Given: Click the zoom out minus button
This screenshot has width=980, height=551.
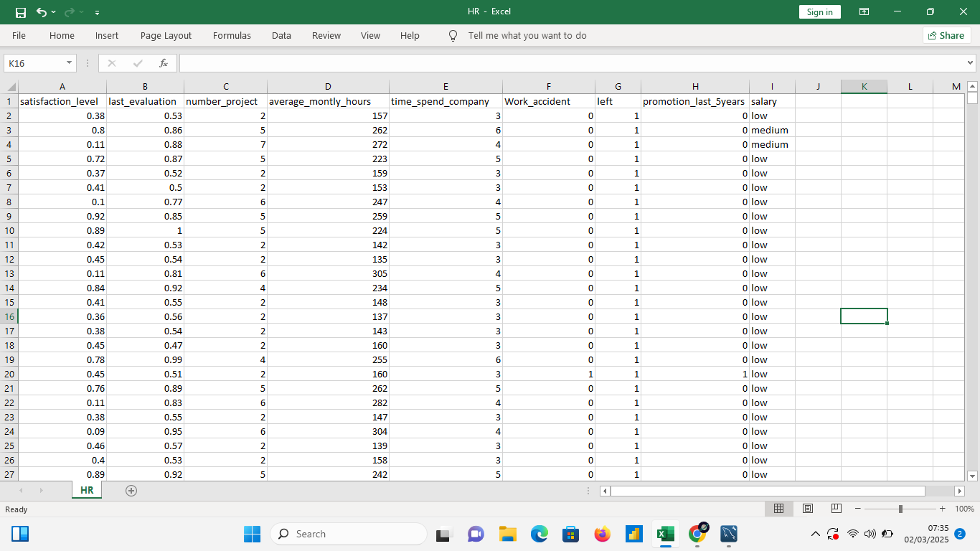Looking at the screenshot, I should [x=857, y=509].
